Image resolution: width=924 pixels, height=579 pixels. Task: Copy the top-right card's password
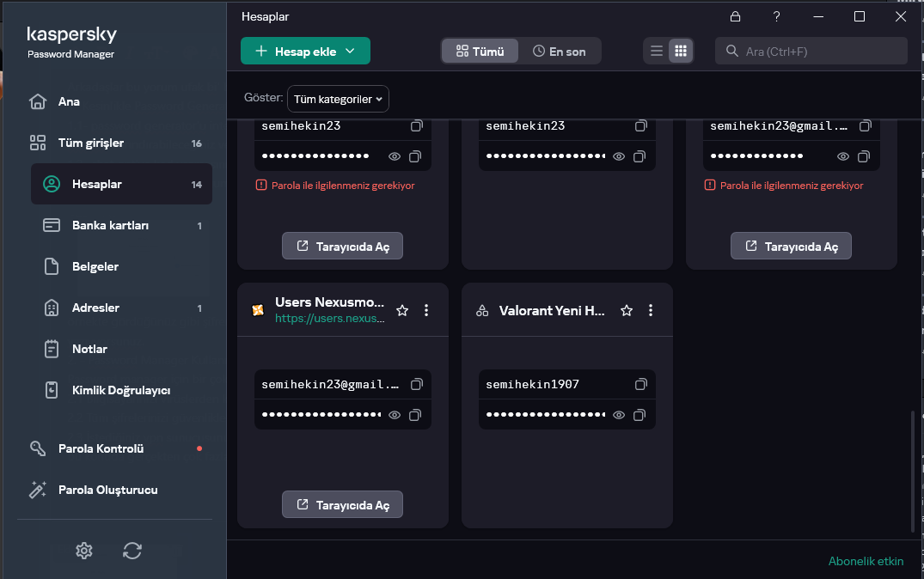tap(863, 156)
